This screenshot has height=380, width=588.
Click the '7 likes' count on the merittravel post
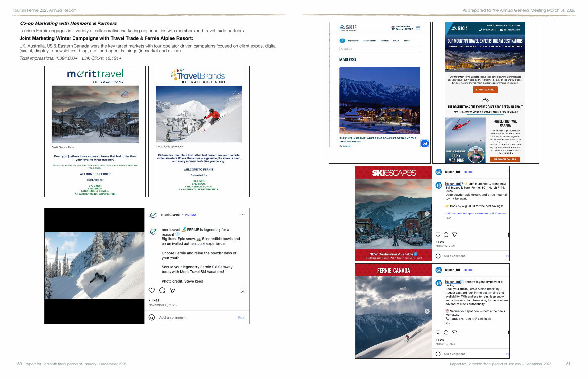pyautogui.click(x=154, y=300)
